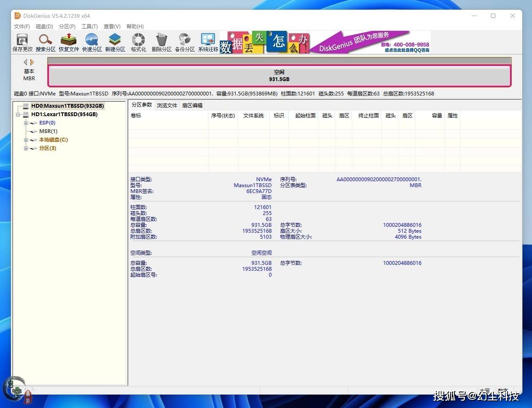532x408 pixels.
Task: Sort by the 卷标 column header
Action: (x=168, y=116)
